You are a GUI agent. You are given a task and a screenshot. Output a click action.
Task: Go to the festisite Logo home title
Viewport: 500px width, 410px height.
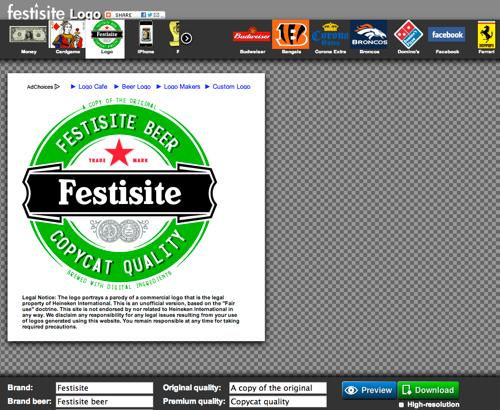click(53, 13)
